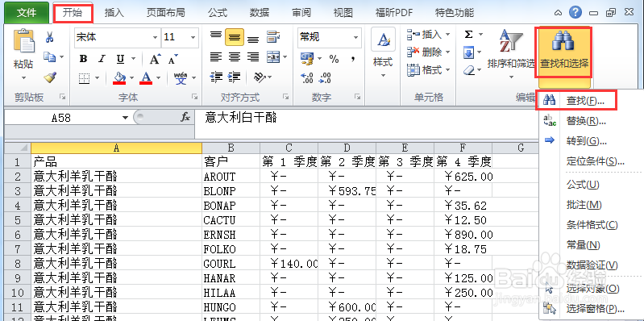
Task: Click the select-all corner of the sheet
Action: pos(18,148)
